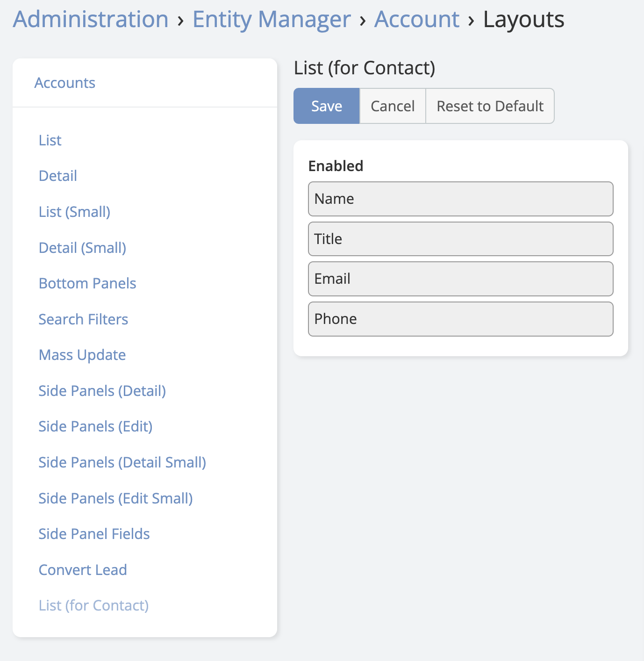Choose the Mass Update layout
This screenshot has width=644, height=661.
tap(82, 355)
